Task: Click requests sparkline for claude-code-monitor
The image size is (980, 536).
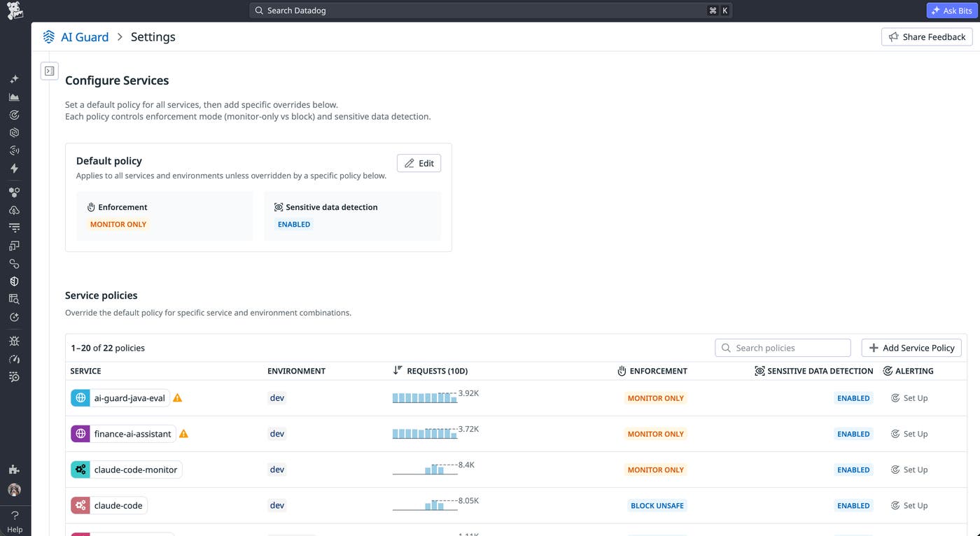Action: pos(425,468)
